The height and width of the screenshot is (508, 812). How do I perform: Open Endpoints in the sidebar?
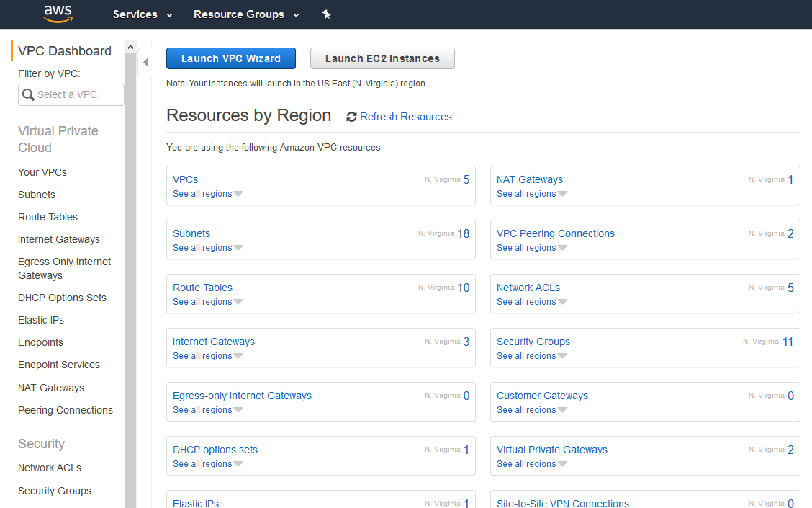[40, 343]
